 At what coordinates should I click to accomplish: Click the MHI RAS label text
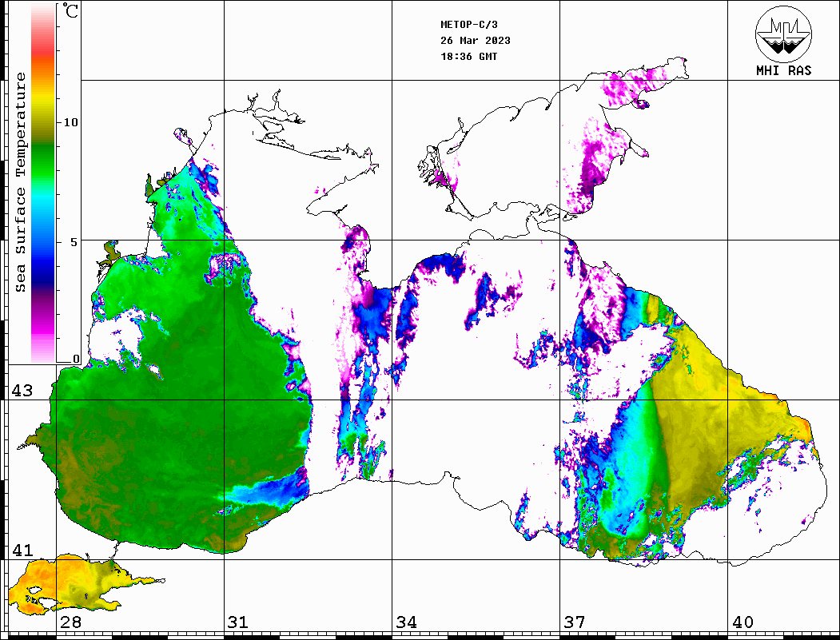[x=783, y=70]
